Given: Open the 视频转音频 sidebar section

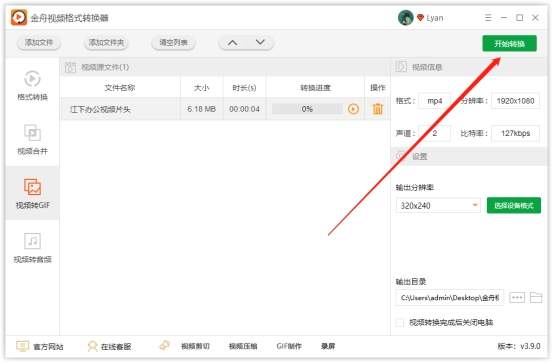Looking at the screenshot, I should (x=32, y=248).
